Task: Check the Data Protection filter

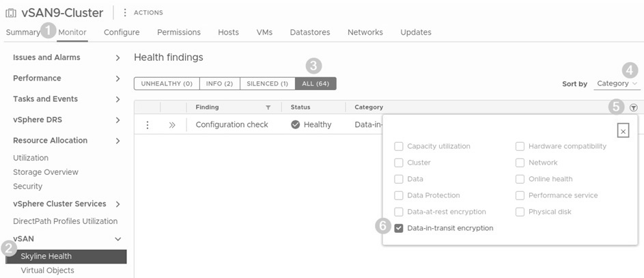Action: click(398, 195)
